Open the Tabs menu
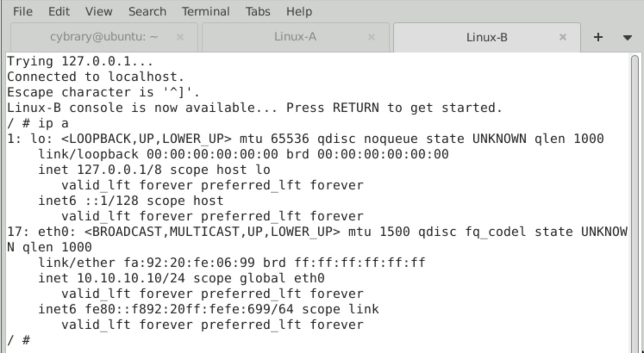Viewport: 644px width, 353px height. [258, 12]
